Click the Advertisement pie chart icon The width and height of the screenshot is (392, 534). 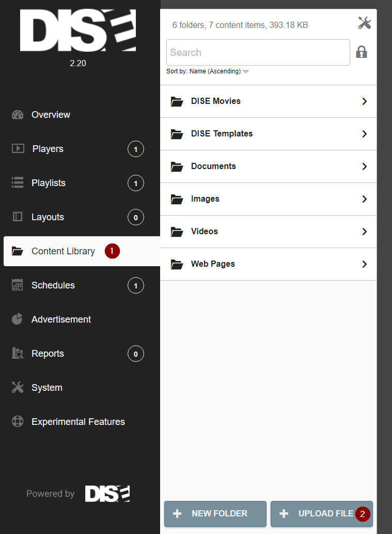click(17, 319)
